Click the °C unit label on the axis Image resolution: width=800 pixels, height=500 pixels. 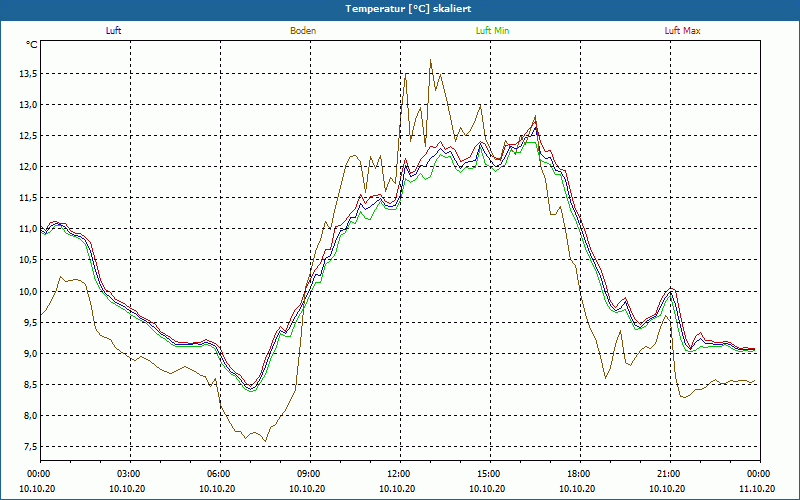coord(32,45)
